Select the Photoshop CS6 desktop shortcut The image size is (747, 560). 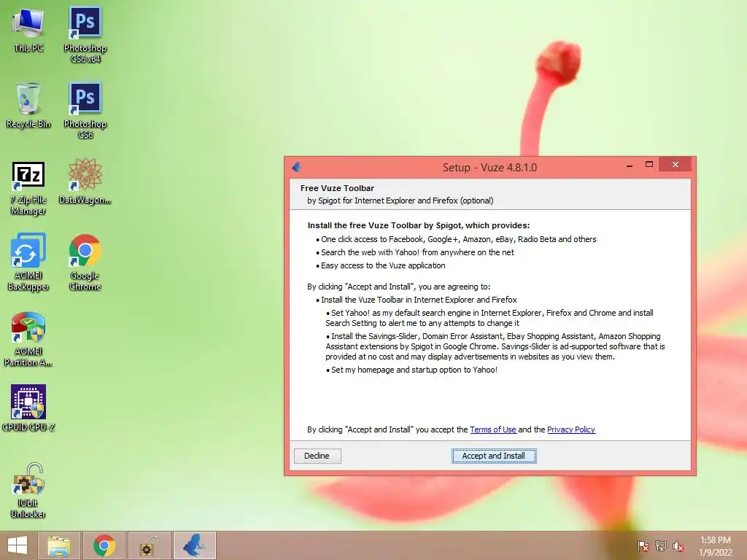[85, 111]
